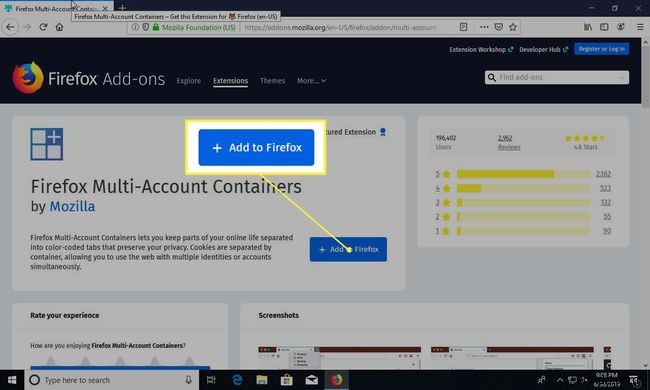Click the taskbar clock showing date

tap(606, 380)
